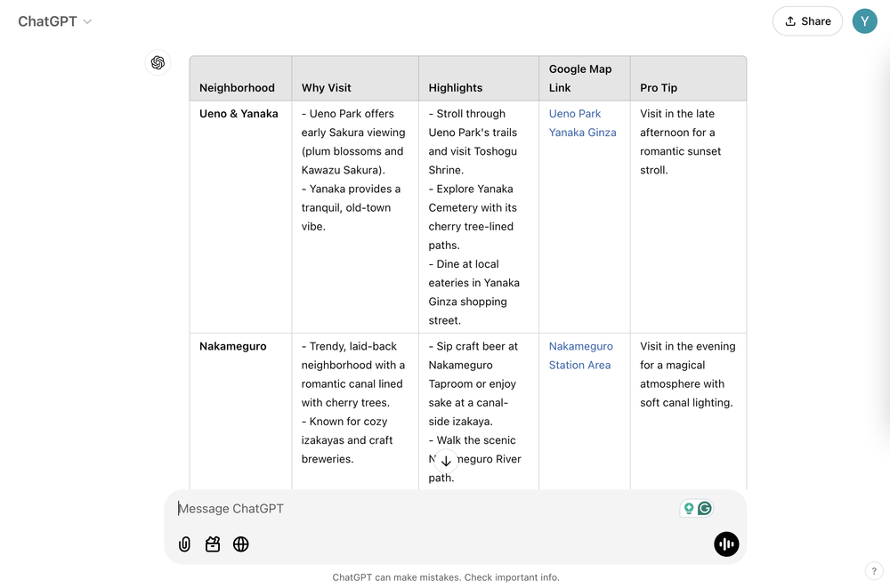Click the help question mark icon
This screenshot has height=588, width=890.
click(x=876, y=570)
